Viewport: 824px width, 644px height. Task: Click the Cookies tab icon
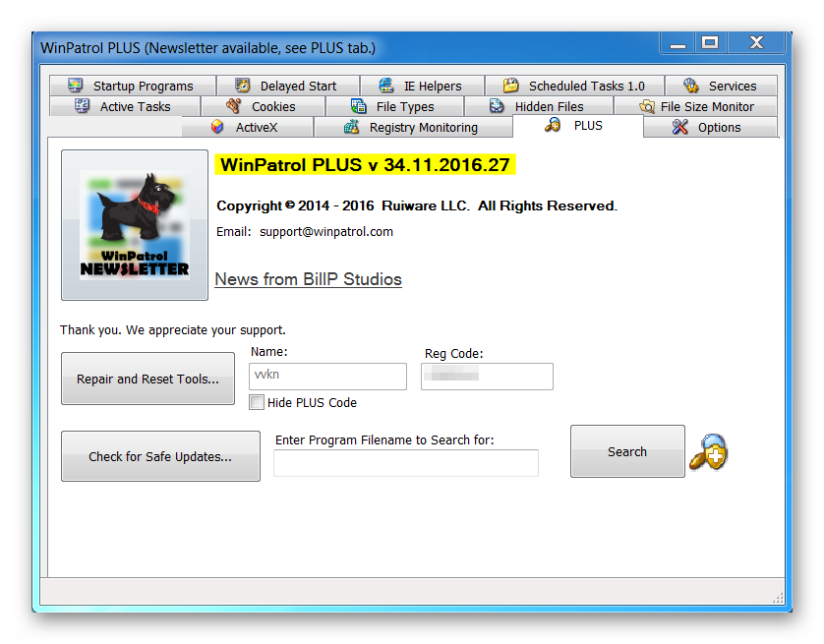(x=233, y=105)
